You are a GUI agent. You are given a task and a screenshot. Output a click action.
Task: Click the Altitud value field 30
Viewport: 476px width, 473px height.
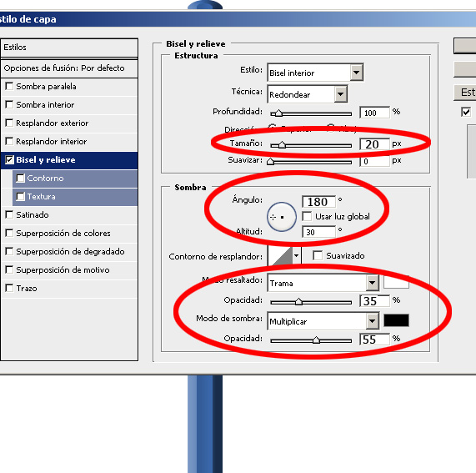point(319,232)
